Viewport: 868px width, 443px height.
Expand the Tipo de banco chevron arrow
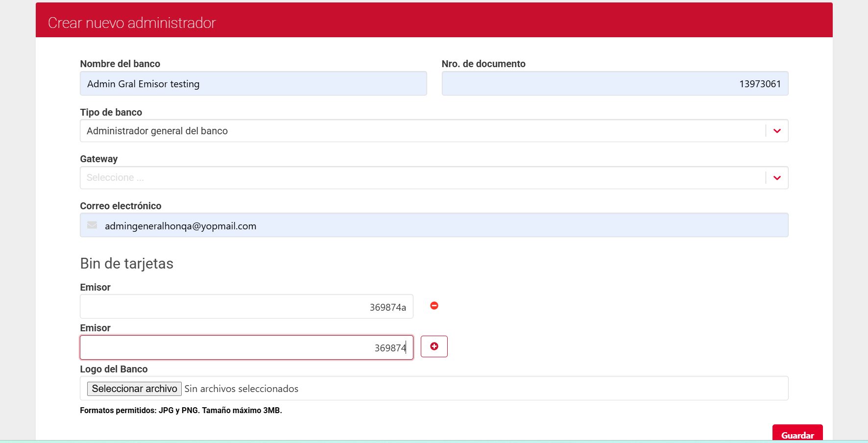777,131
